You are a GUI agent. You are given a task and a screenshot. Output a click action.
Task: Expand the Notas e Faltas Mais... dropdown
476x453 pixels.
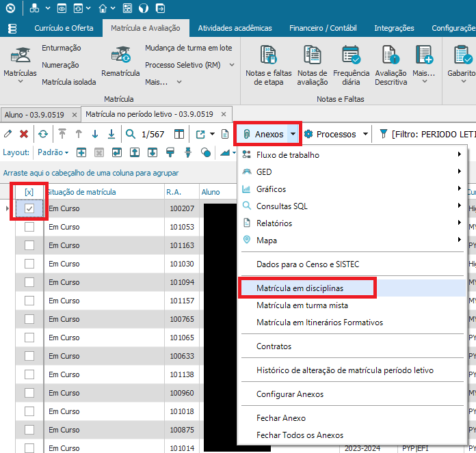425,81
